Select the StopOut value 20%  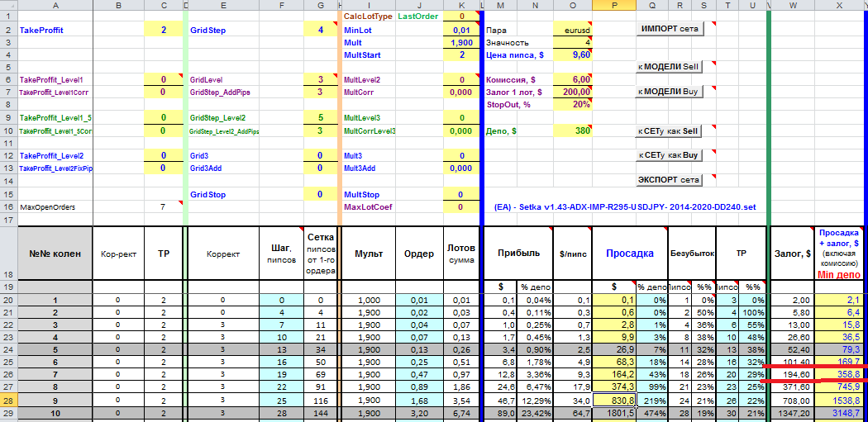coord(572,104)
